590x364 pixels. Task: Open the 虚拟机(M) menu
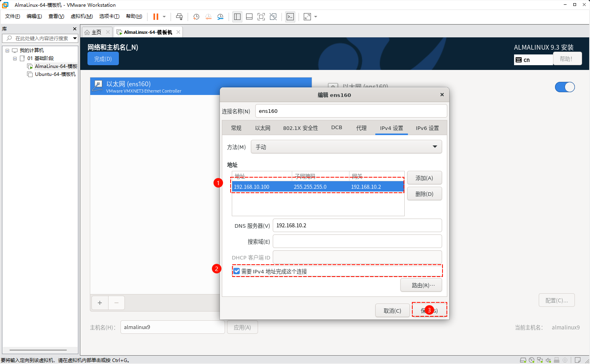tap(82, 16)
